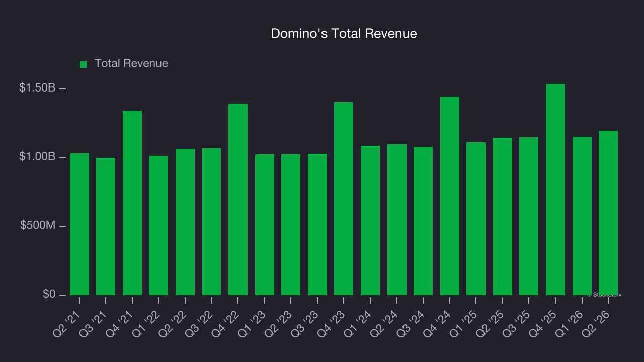The image size is (644, 362).
Task: Click the $1.00B y-axis label
Action: tap(37, 157)
